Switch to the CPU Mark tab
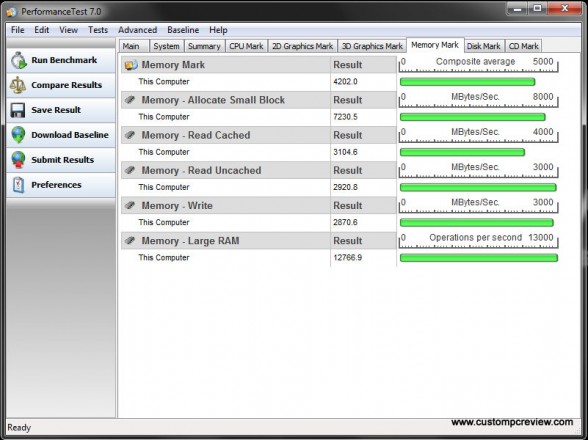 point(246,46)
